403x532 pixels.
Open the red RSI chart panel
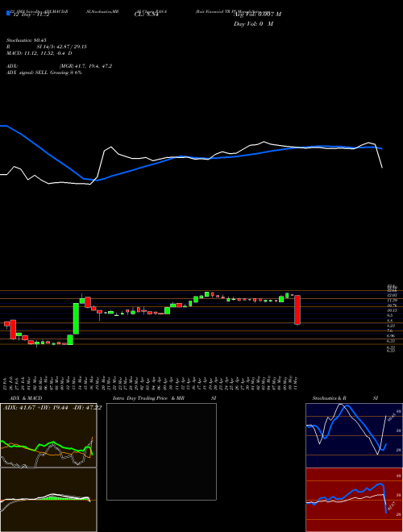coord(354,500)
